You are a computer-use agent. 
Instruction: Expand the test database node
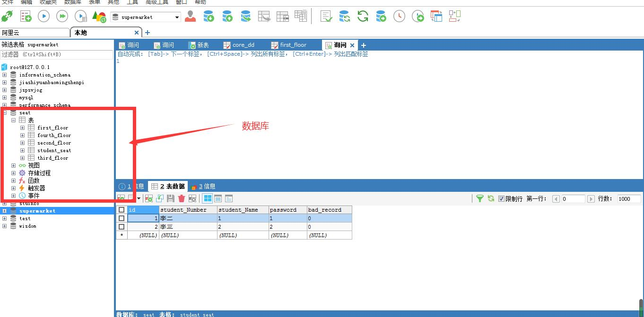[5, 218]
